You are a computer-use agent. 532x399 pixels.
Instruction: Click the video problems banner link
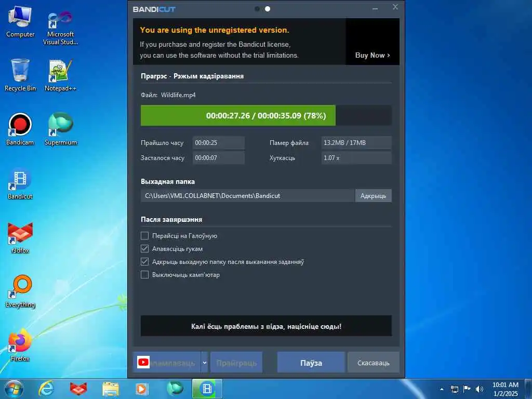tap(266, 326)
